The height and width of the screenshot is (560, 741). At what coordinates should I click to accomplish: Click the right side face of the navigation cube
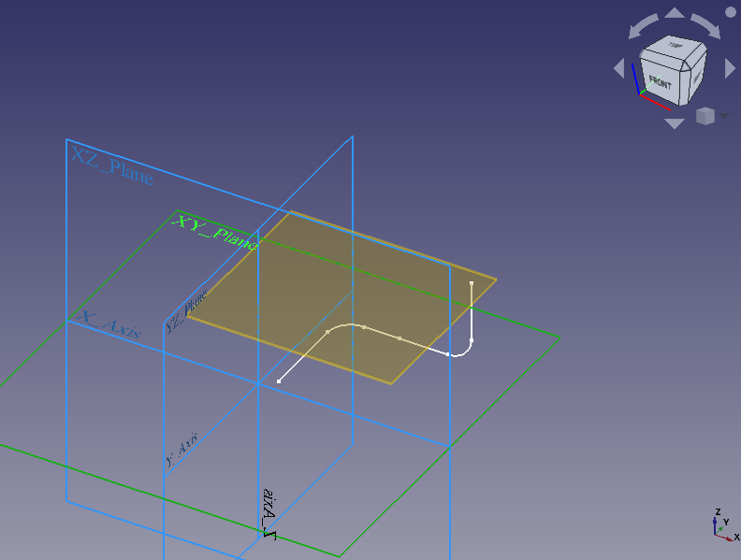pos(699,77)
